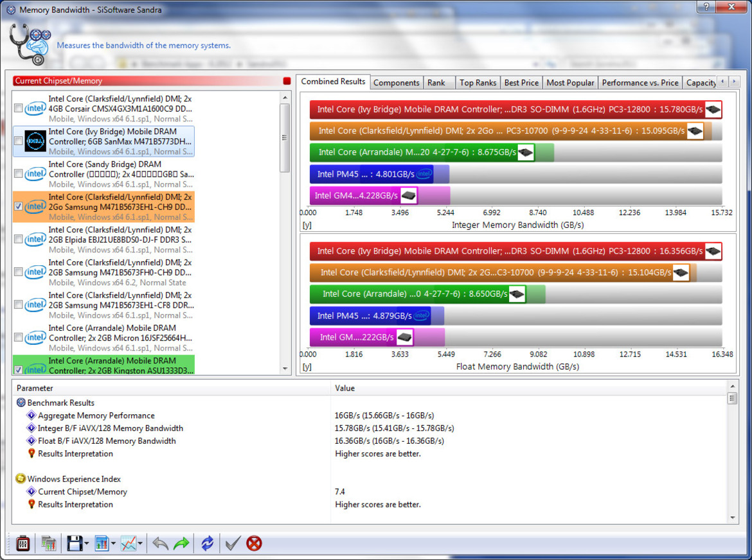Image resolution: width=752 pixels, height=560 pixels.
Task: Check the Sandy Bridge DRAM Controller checkbox
Action: [18, 173]
